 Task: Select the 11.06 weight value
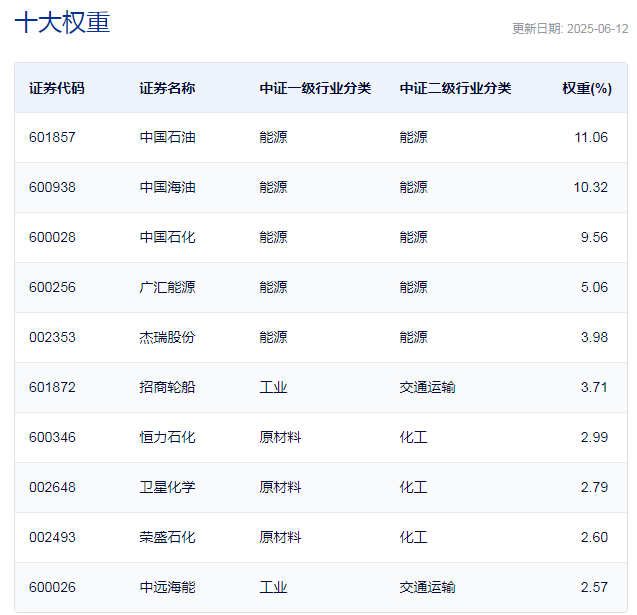591,137
